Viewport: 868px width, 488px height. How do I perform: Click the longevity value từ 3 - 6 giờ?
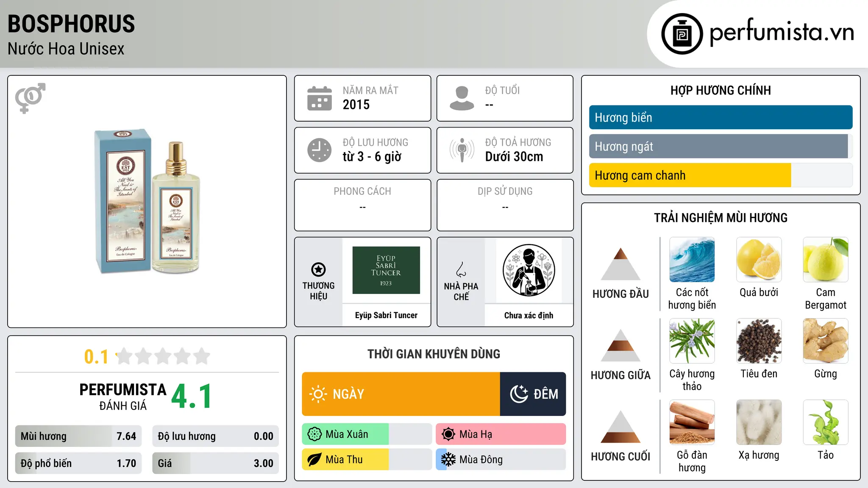point(372,157)
